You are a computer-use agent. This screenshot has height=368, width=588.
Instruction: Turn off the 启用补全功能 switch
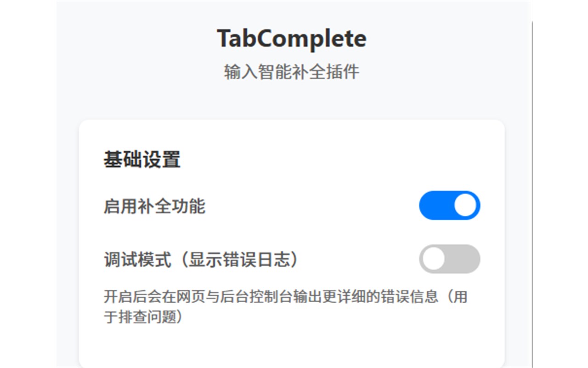pyautogui.click(x=449, y=205)
